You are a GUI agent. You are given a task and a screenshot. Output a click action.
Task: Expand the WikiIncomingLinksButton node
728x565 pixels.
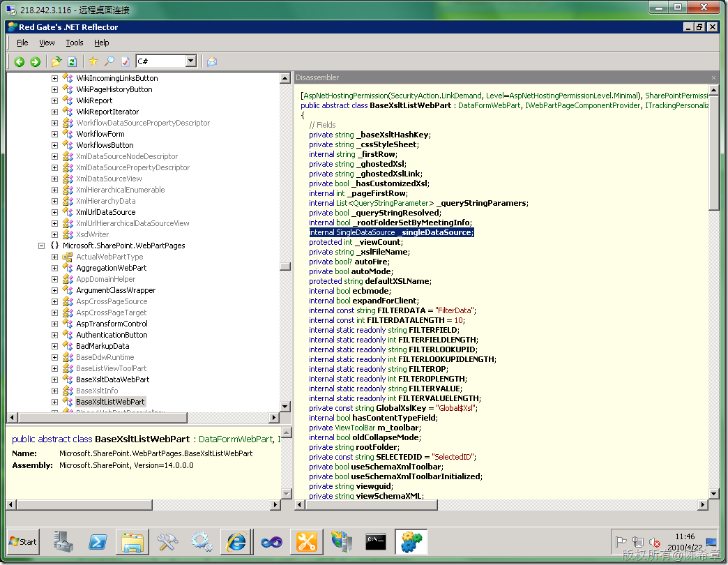tap(55, 78)
